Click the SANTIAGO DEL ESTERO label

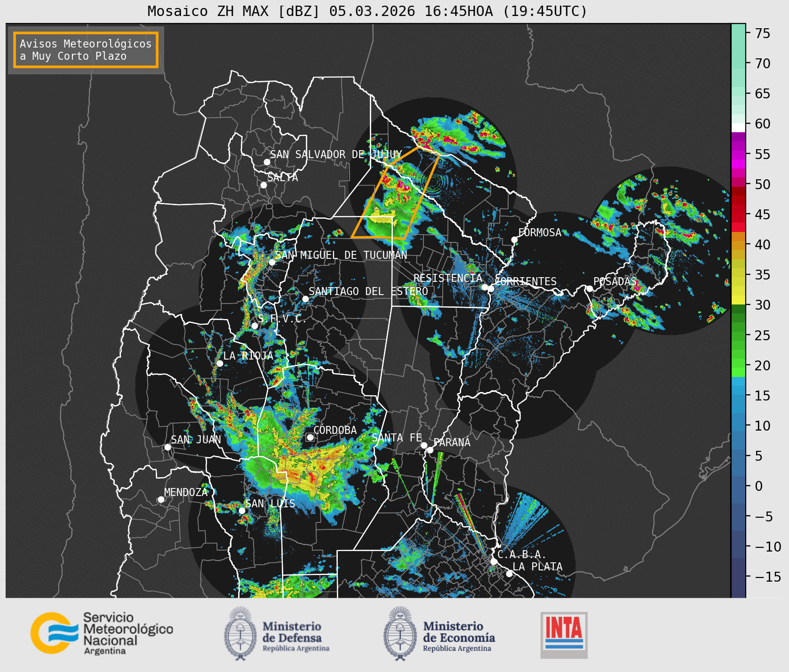(x=368, y=291)
